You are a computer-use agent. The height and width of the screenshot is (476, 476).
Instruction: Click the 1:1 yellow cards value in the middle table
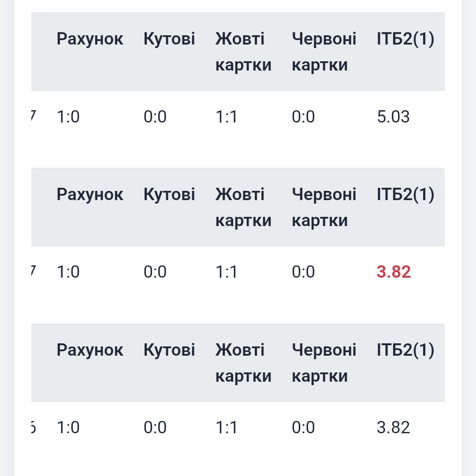coord(227,272)
